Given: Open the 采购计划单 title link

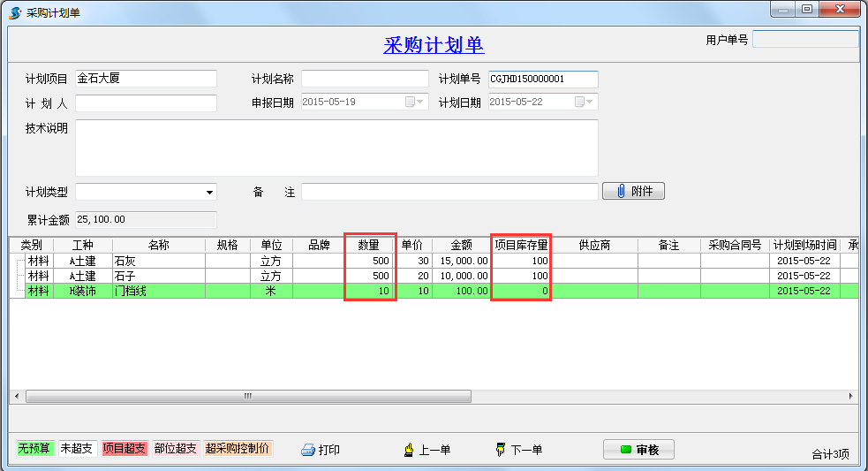Looking at the screenshot, I should click(434, 46).
